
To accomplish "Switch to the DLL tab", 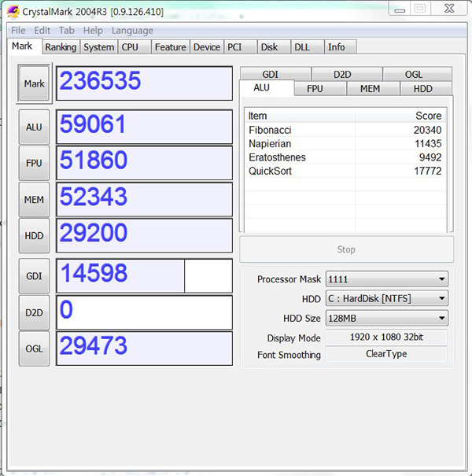I will point(308,47).
